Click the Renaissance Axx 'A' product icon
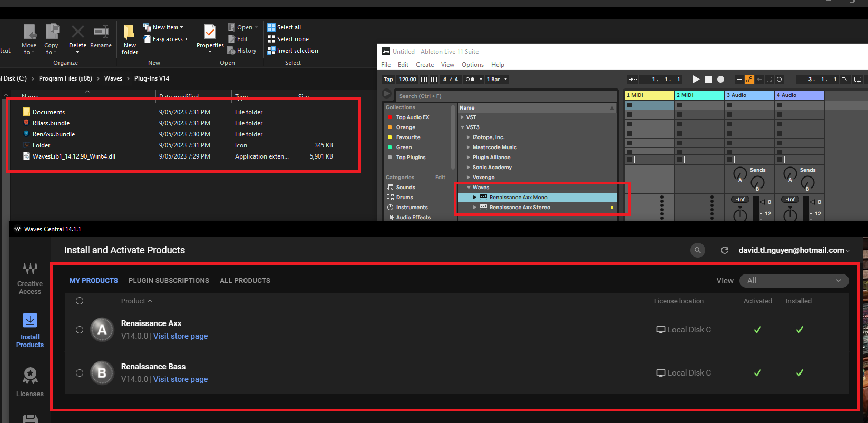The image size is (868, 423). pyautogui.click(x=102, y=330)
